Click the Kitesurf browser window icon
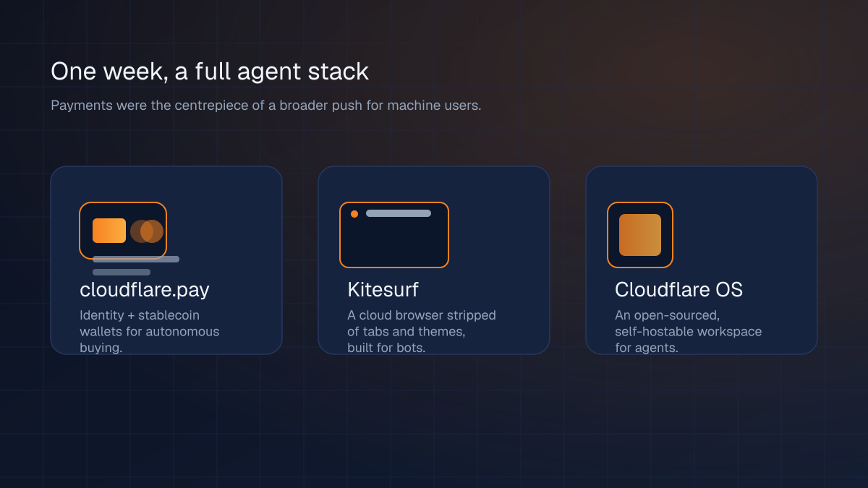868x488 pixels. coord(394,235)
